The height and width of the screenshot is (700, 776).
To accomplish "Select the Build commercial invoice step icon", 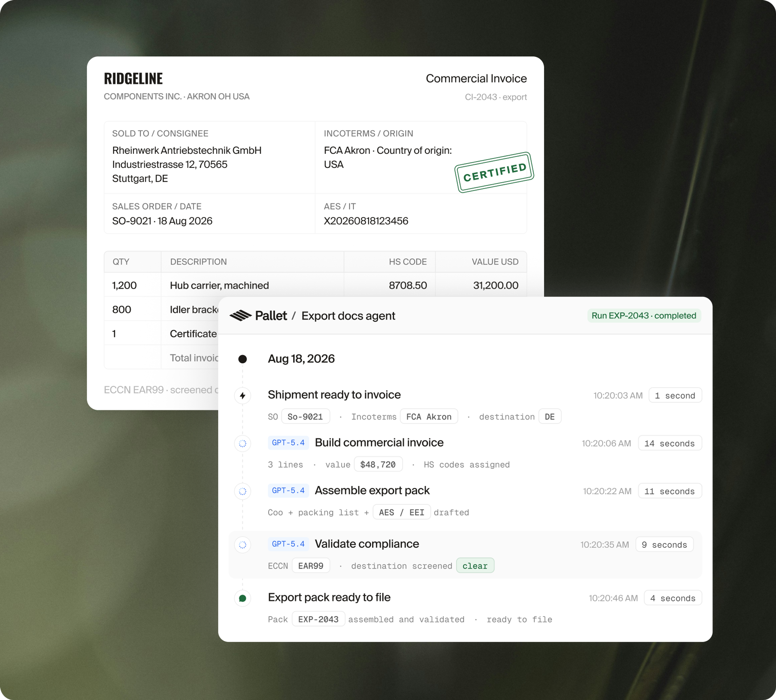I will (243, 444).
